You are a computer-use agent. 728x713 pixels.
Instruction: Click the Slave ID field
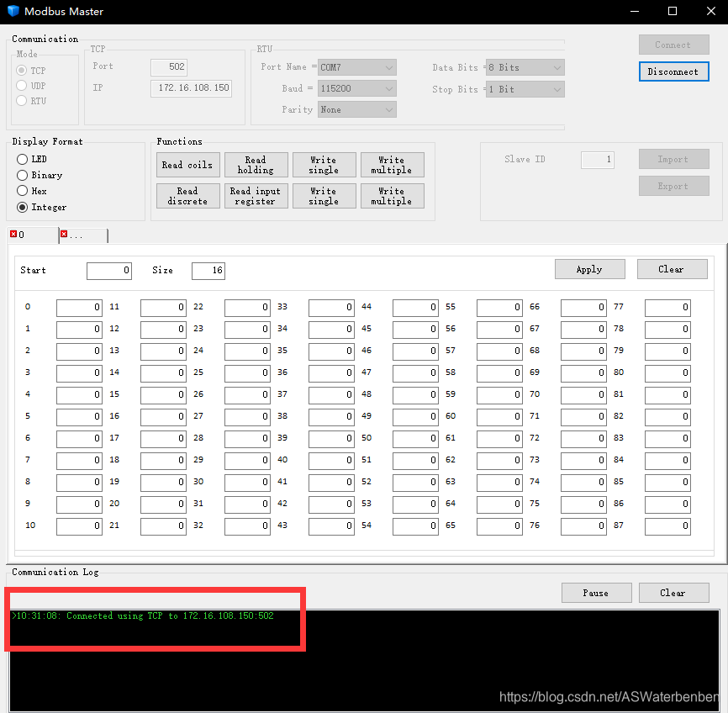pos(598,160)
